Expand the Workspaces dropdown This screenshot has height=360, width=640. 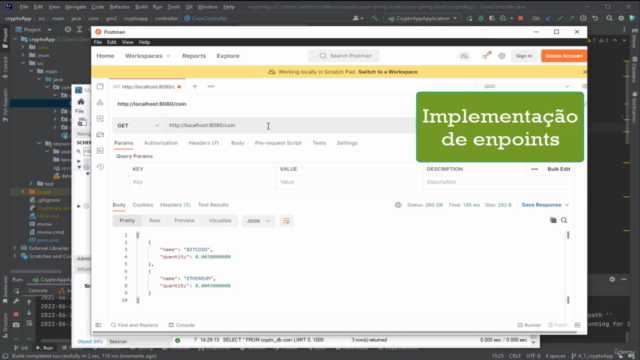[147, 56]
